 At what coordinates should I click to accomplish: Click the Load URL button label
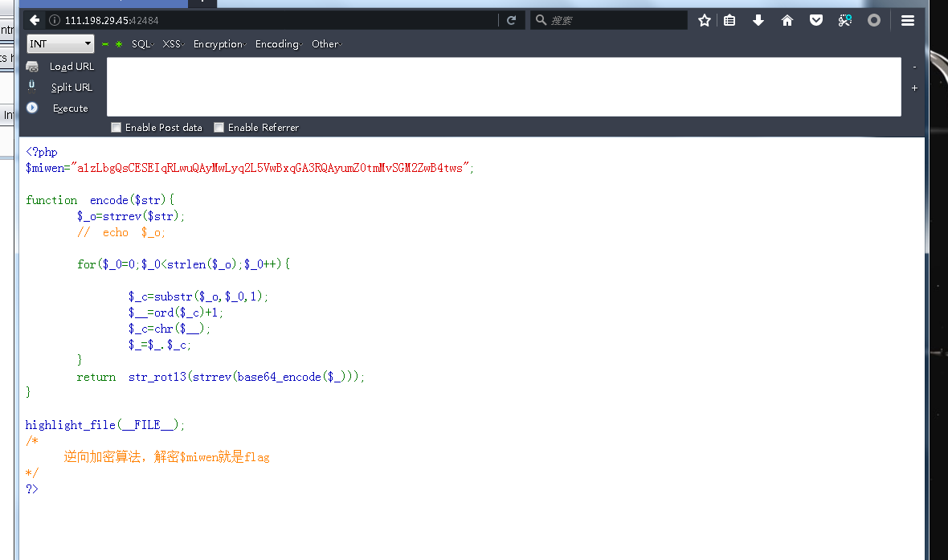point(72,67)
